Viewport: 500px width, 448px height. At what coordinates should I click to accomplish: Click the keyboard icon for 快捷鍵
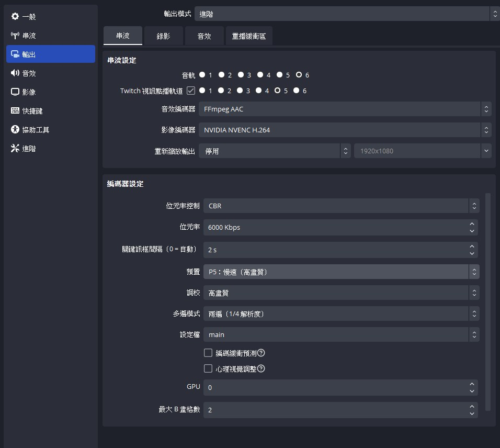point(15,111)
